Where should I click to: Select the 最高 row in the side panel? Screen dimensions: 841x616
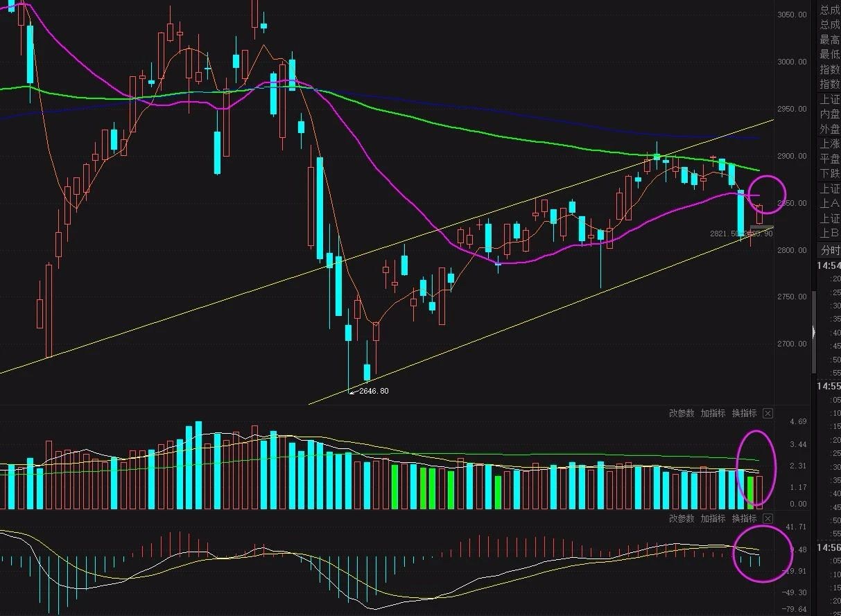pyautogui.click(x=830, y=40)
